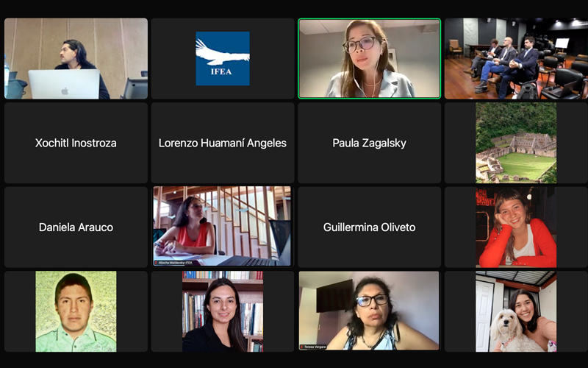
Task: Click the muted mic icon on the IFEA-labeled video
Action: [x=157, y=263]
